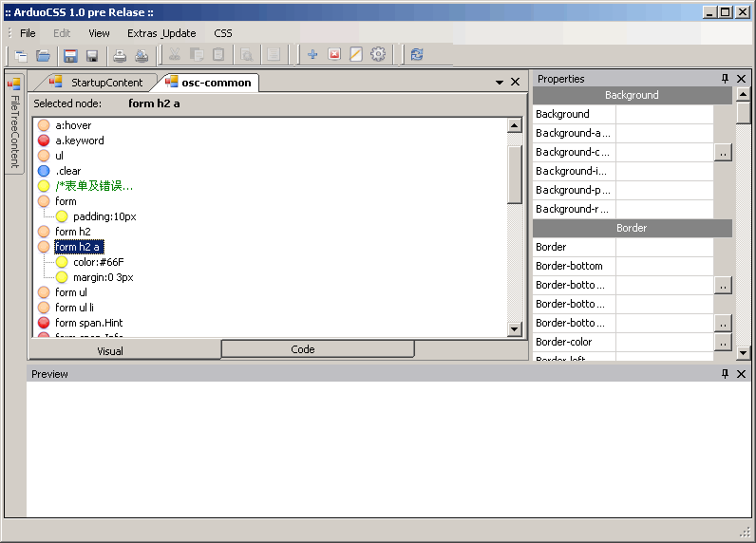Open the document tab list dropdown arrow
The height and width of the screenshot is (543, 756).
tap(500, 83)
